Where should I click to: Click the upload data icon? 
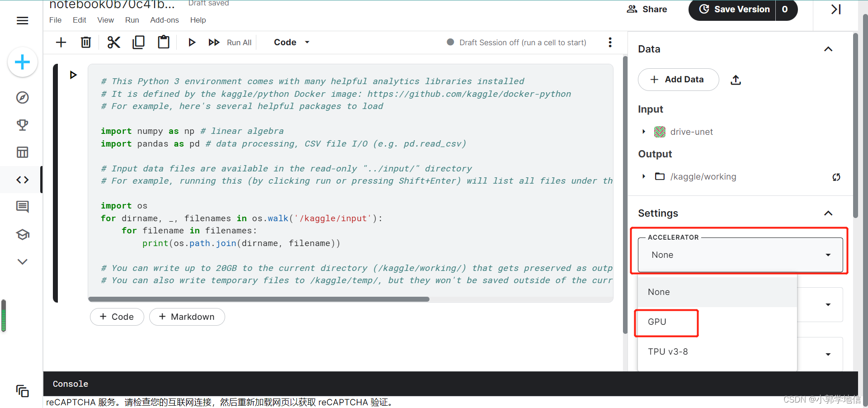tap(736, 80)
